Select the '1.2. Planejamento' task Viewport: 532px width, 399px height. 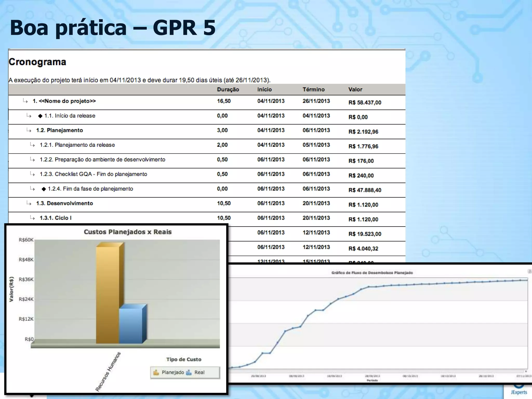click(x=59, y=130)
